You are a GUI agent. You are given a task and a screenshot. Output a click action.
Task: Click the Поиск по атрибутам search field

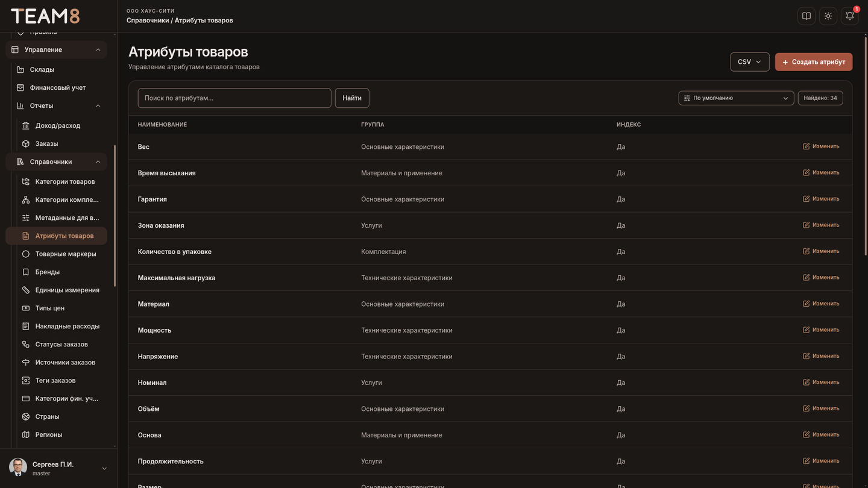click(x=234, y=98)
